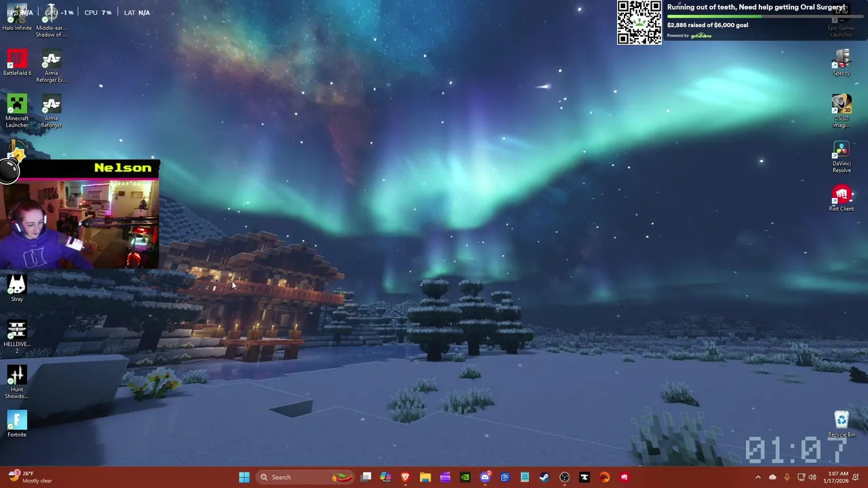Open the EA app from taskbar
This screenshot has width=868, height=488.
[604, 477]
